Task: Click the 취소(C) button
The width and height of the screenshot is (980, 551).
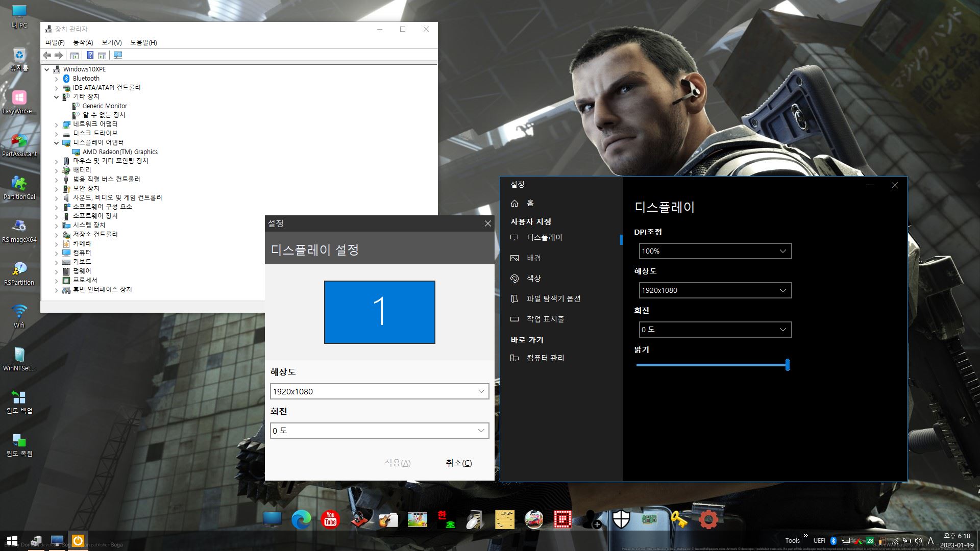Action: pos(458,463)
